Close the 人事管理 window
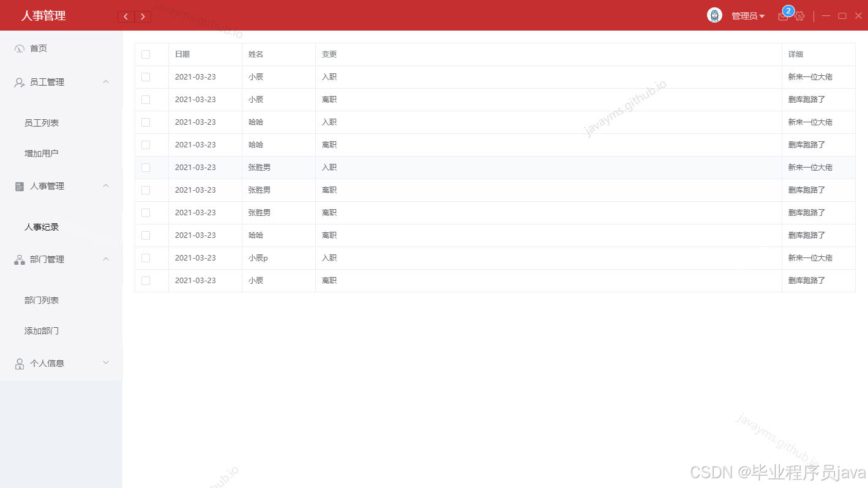This screenshot has width=868, height=488. (858, 16)
